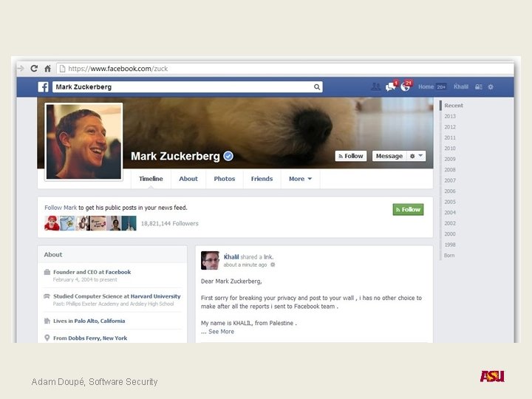Screen dimensions: 532x399
Task: Click the browser address bar URL
Action: click(x=118, y=69)
